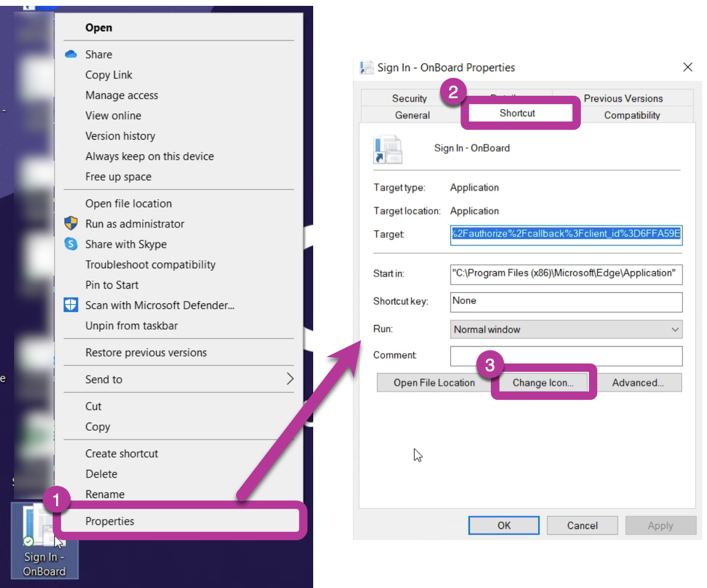Click the title bar icon of Properties window
Screen dimensions: 707x588
[367, 68]
